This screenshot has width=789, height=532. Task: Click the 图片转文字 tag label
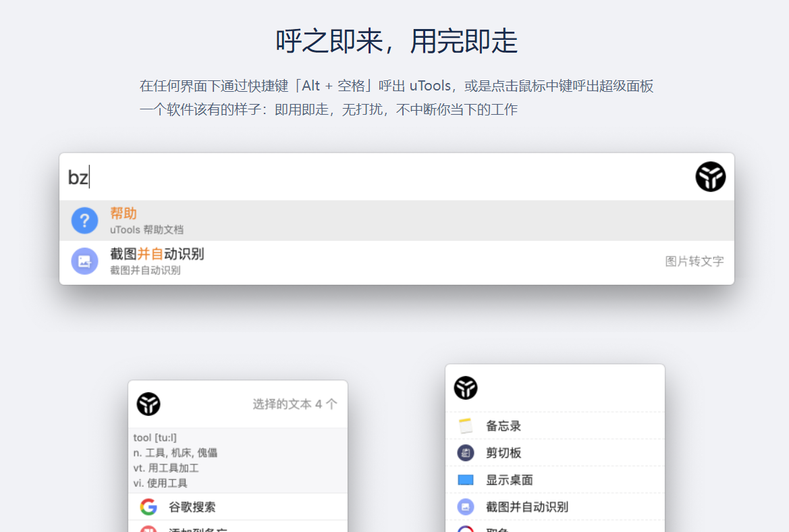[x=695, y=261]
